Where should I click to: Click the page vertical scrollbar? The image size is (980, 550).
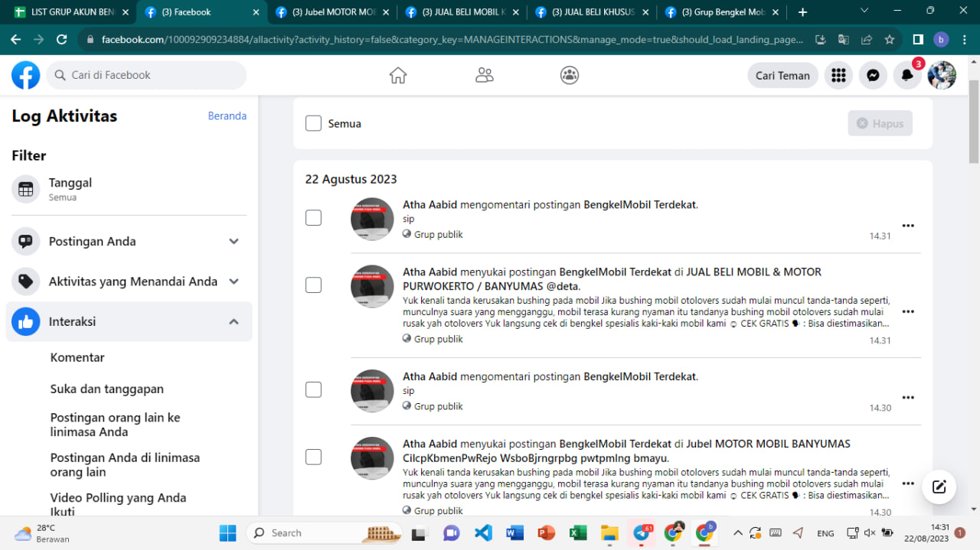pos(974,122)
